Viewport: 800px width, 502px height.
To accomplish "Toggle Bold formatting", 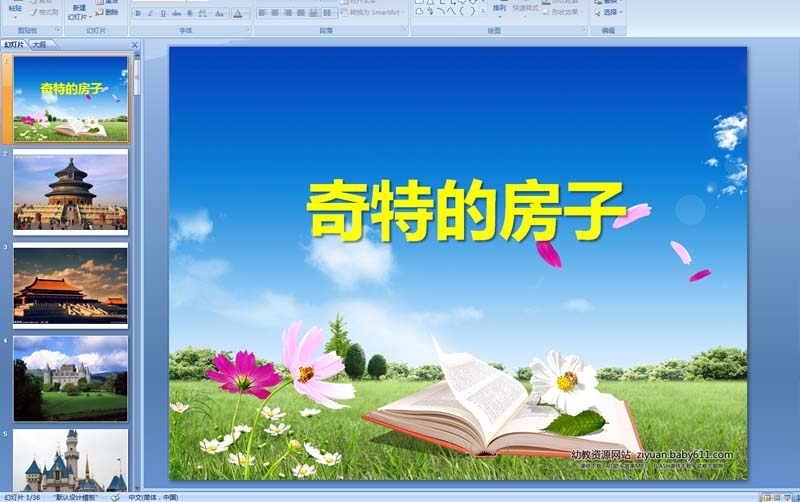I will (138, 14).
